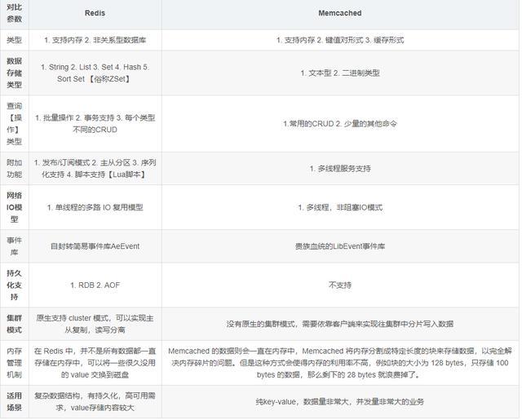Image resolution: width=522 pixels, height=420 pixels.
Task: Click the '适用场景' row label
Action: tap(15, 402)
